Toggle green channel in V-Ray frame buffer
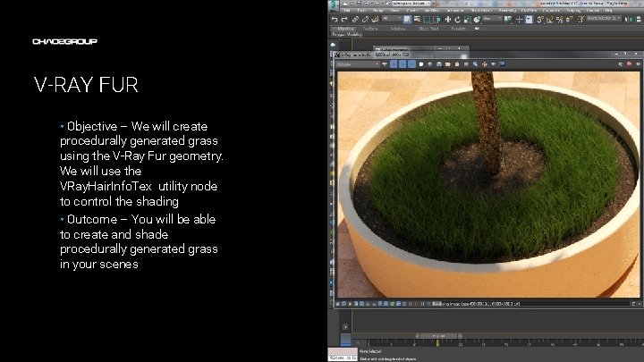The height and width of the screenshot is (362, 644). pyautogui.click(x=402, y=64)
